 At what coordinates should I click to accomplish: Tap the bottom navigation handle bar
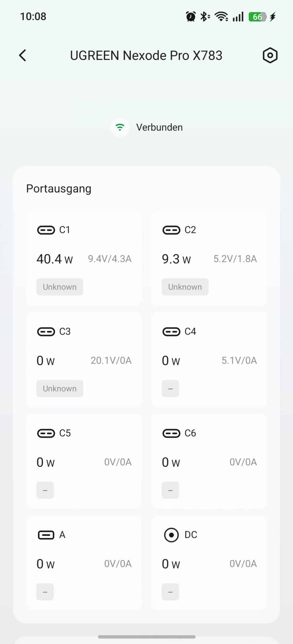[x=147, y=637]
